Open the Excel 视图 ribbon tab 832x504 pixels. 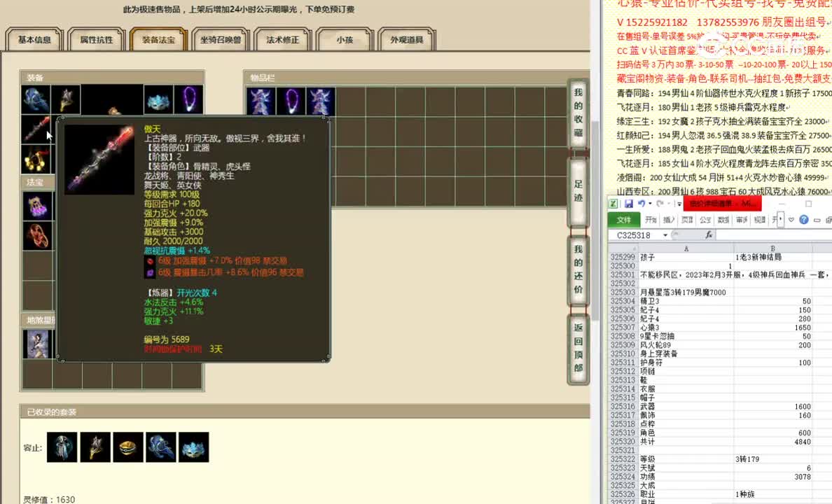pos(759,220)
